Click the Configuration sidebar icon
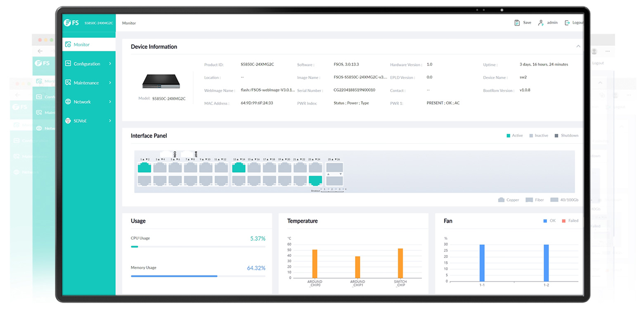The image size is (644, 310). pos(68,64)
